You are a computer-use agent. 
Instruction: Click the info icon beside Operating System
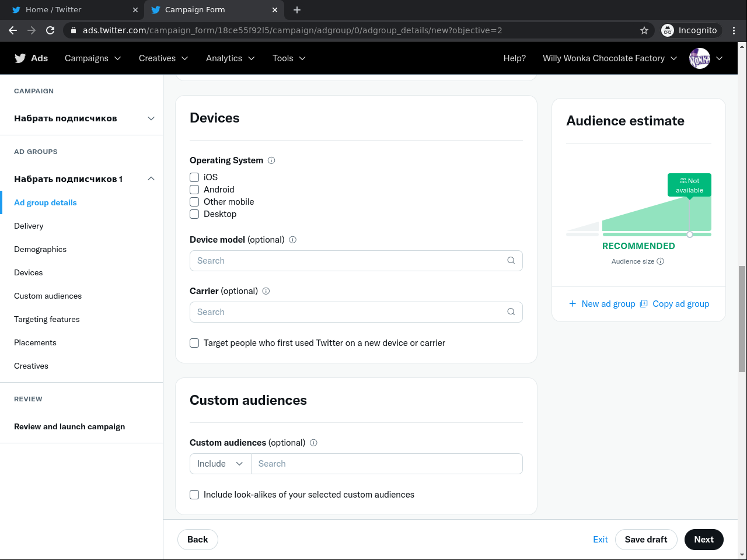click(x=271, y=160)
